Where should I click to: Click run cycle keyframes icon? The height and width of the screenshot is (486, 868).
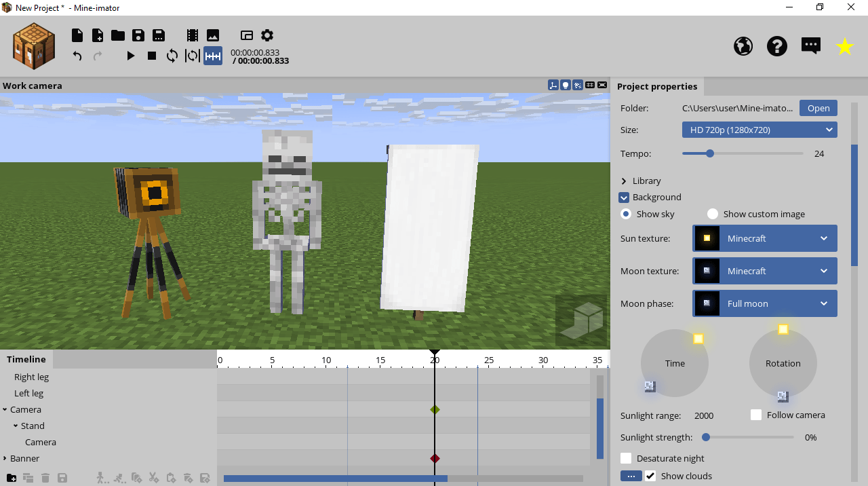click(119, 478)
